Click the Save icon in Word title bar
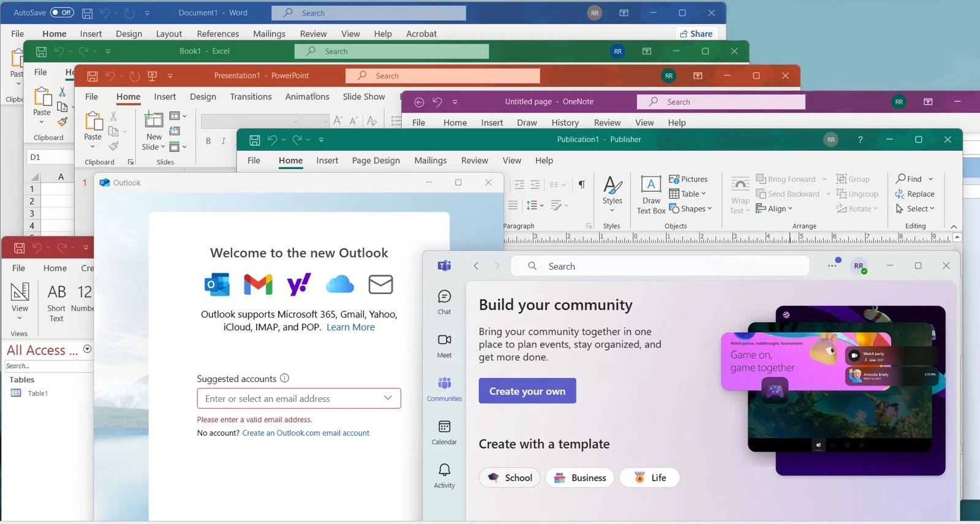The width and height of the screenshot is (980, 524). pyautogui.click(x=88, y=13)
